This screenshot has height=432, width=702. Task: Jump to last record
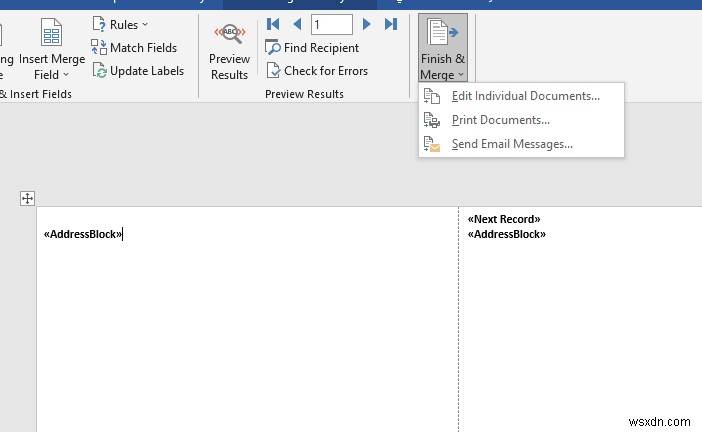coord(391,24)
